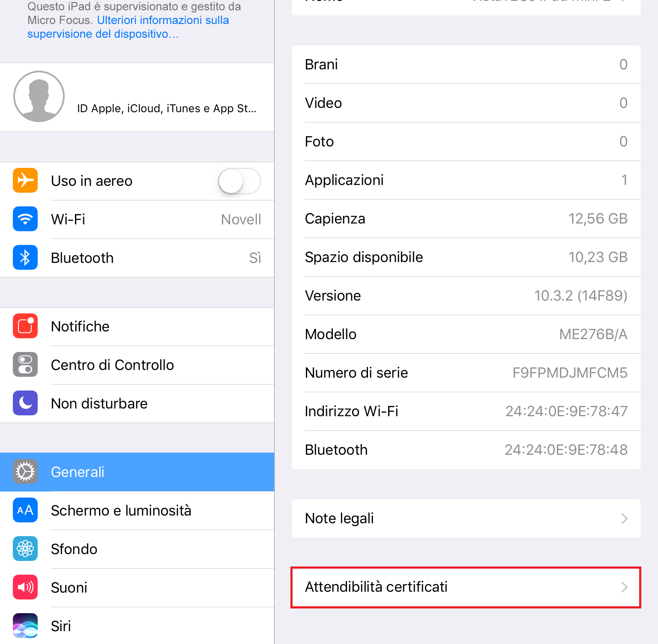Tap the Bluetooth icon in sidebar

pyautogui.click(x=25, y=258)
